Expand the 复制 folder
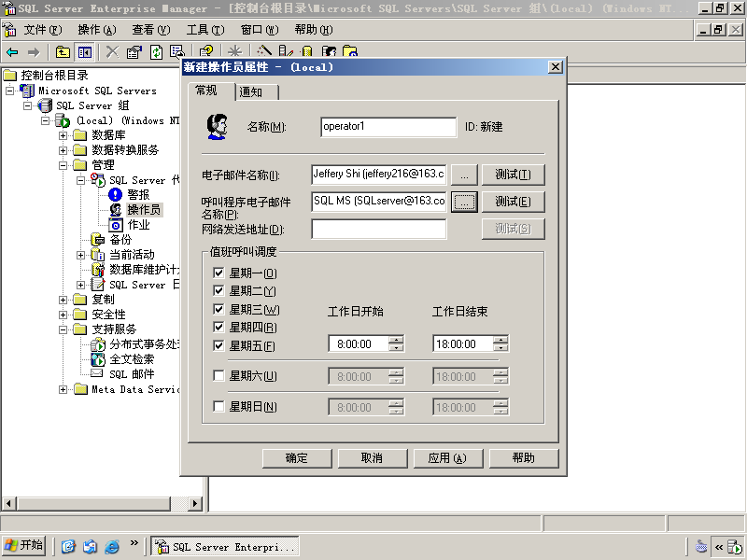Screen dimensions: 747x560 point(63,300)
